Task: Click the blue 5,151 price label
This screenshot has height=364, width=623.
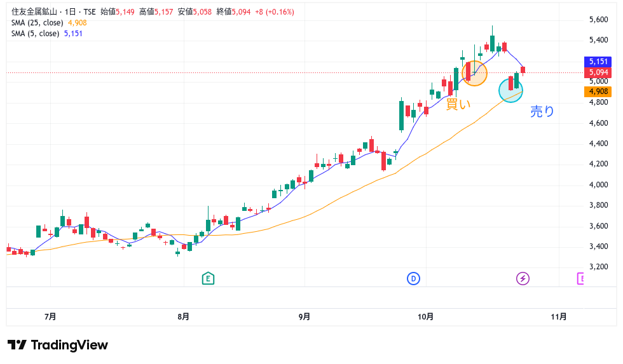Action: [599, 62]
